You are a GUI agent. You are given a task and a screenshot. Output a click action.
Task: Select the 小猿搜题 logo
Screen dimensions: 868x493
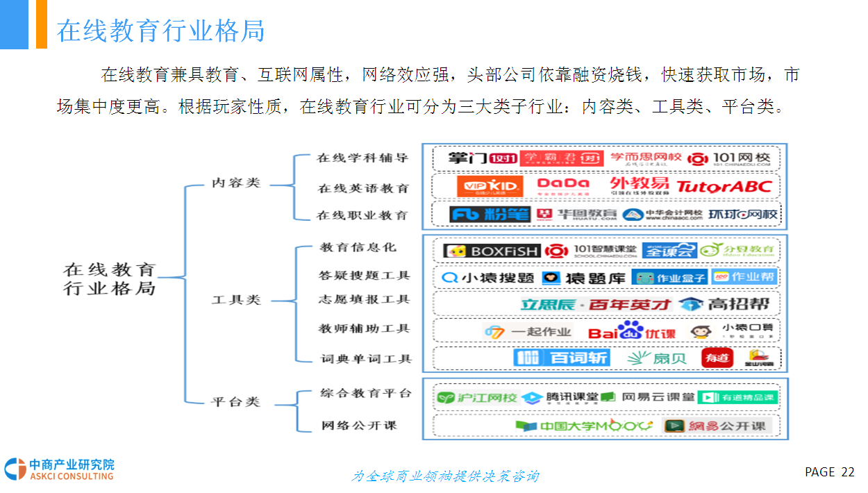pyautogui.click(x=488, y=278)
